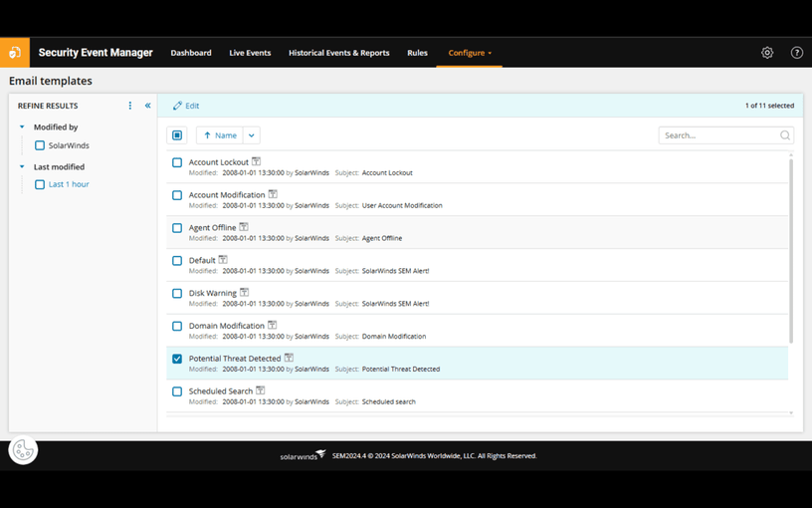Sort by the Name button label
Screen dimensions: 812x508
coord(226,135)
